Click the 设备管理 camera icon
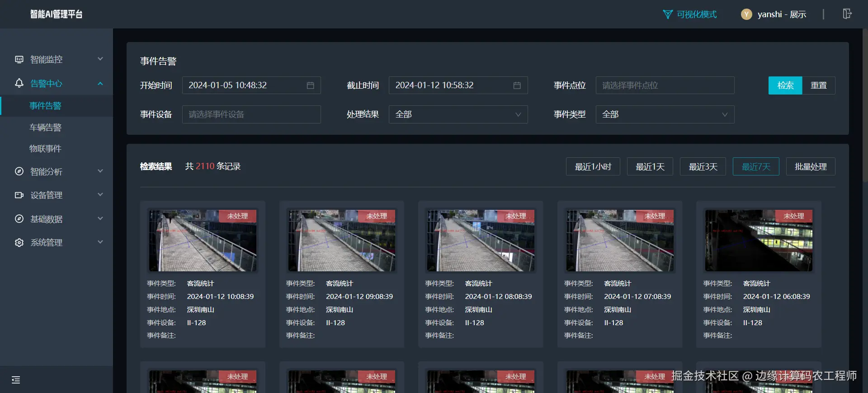Screen dimensions: 868x393 click(19, 195)
